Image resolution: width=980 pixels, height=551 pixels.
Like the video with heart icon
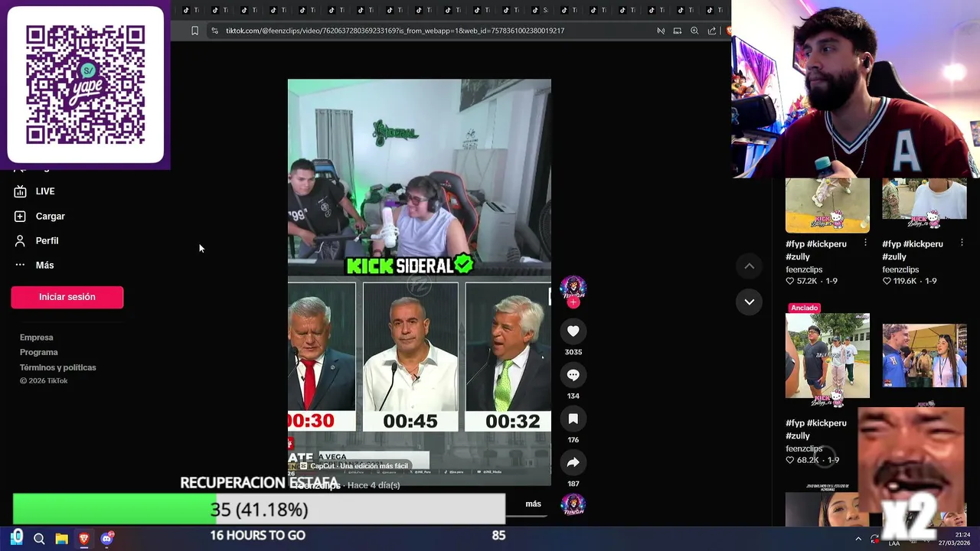(573, 331)
